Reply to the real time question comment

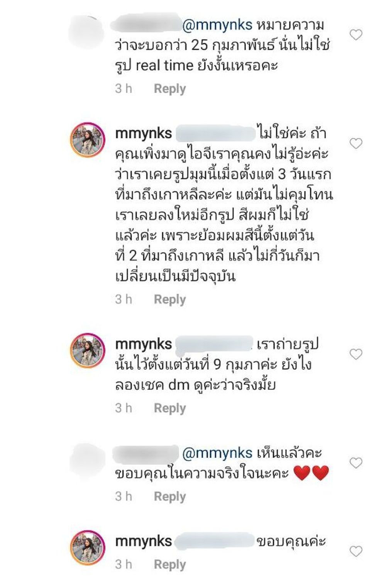[x=170, y=88]
